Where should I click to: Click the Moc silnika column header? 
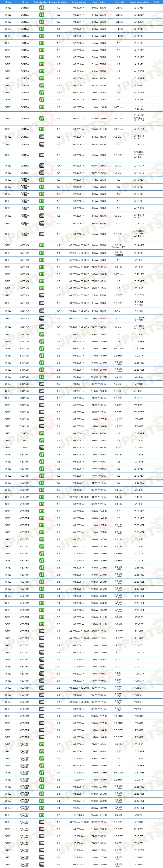99,2
